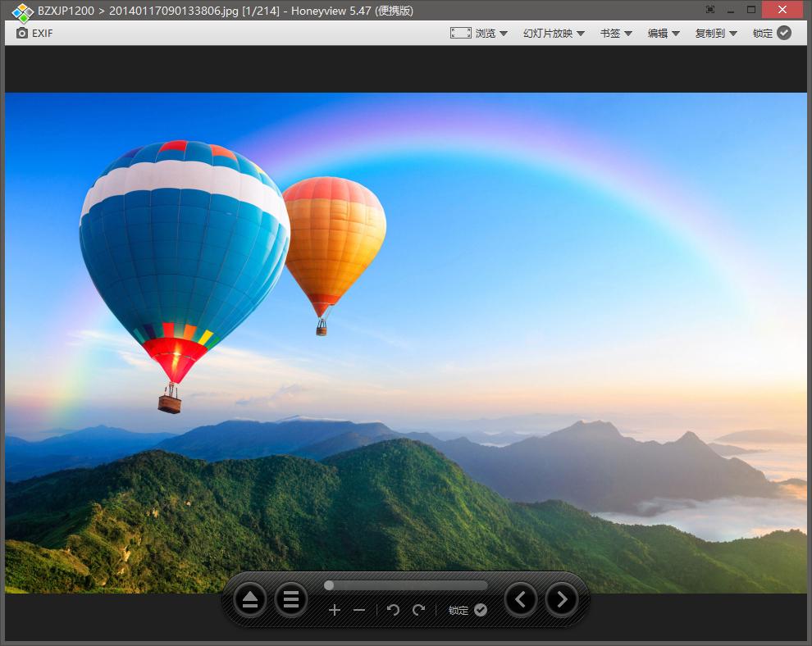Expand the 书签 dropdown arrow
Screen dimensions: 812x646
628,34
